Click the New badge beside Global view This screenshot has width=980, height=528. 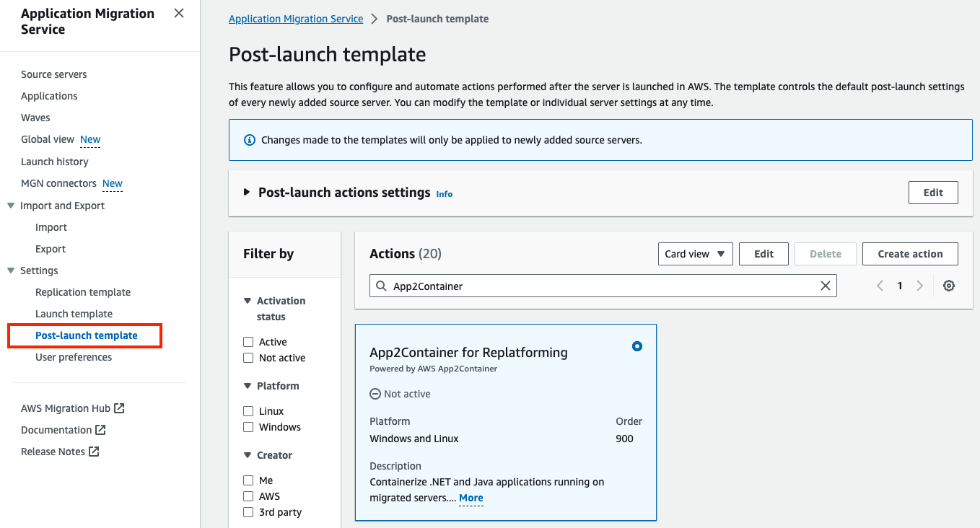(x=90, y=139)
